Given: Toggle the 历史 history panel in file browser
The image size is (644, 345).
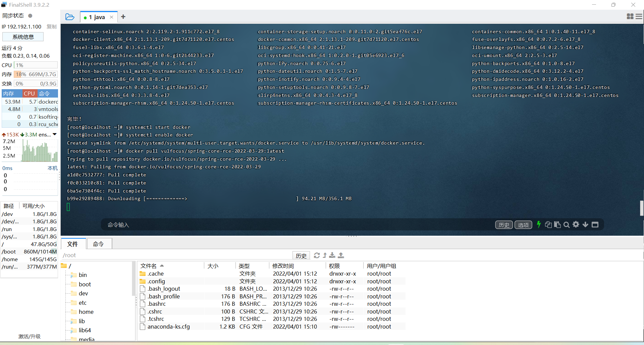Looking at the screenshot, I should 301,255.
